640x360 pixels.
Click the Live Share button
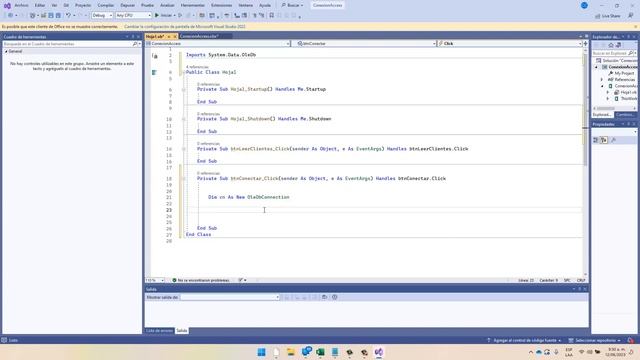pyautogui.click(x=608, y=16)
